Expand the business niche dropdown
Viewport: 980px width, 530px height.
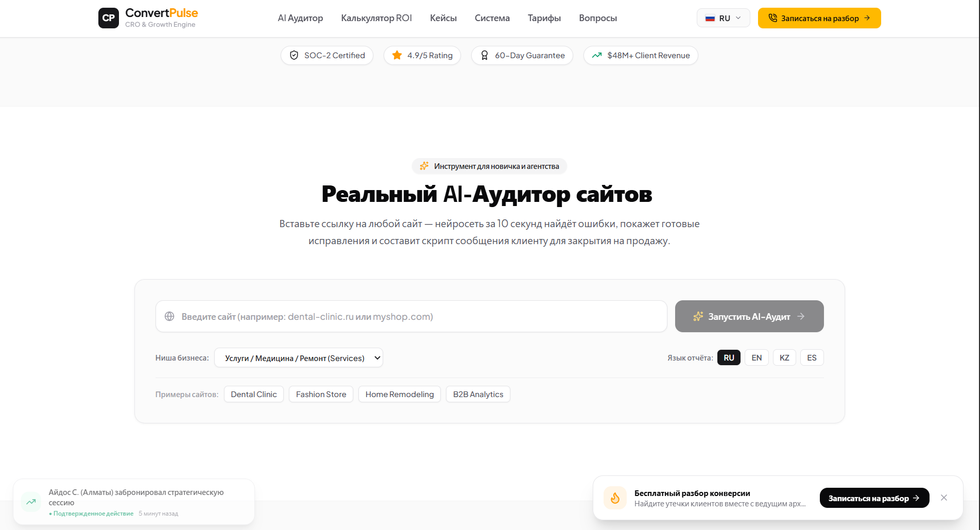click(299, 358)
